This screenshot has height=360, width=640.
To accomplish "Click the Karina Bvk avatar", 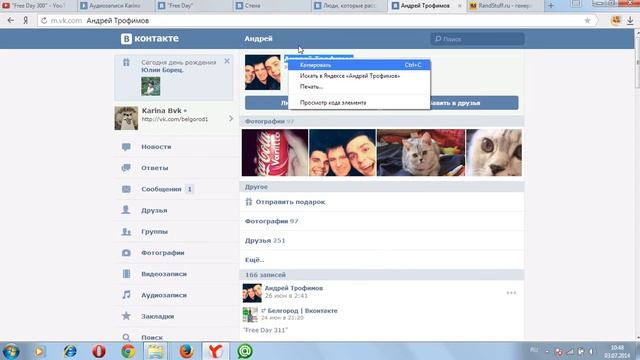I will [126, 118].
